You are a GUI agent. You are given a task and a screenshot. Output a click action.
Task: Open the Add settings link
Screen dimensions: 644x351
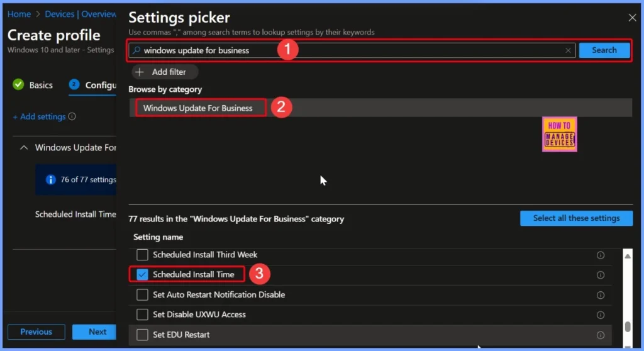[39, 117]
